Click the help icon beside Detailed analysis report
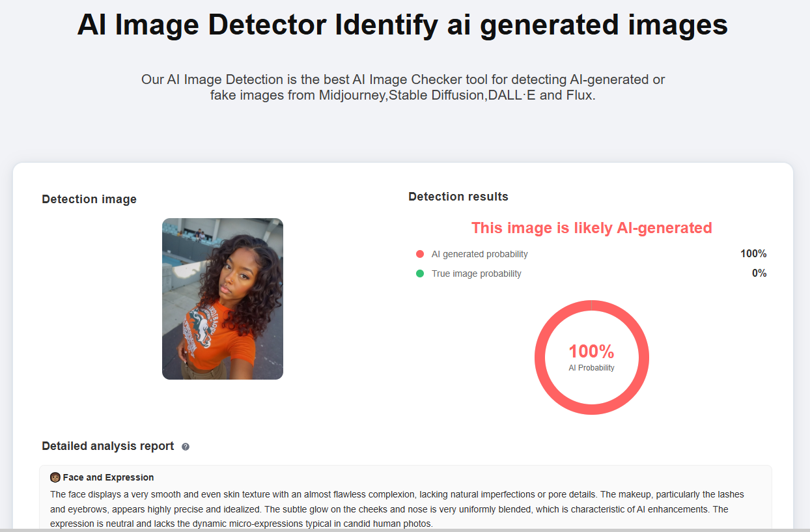 (186, 447)
